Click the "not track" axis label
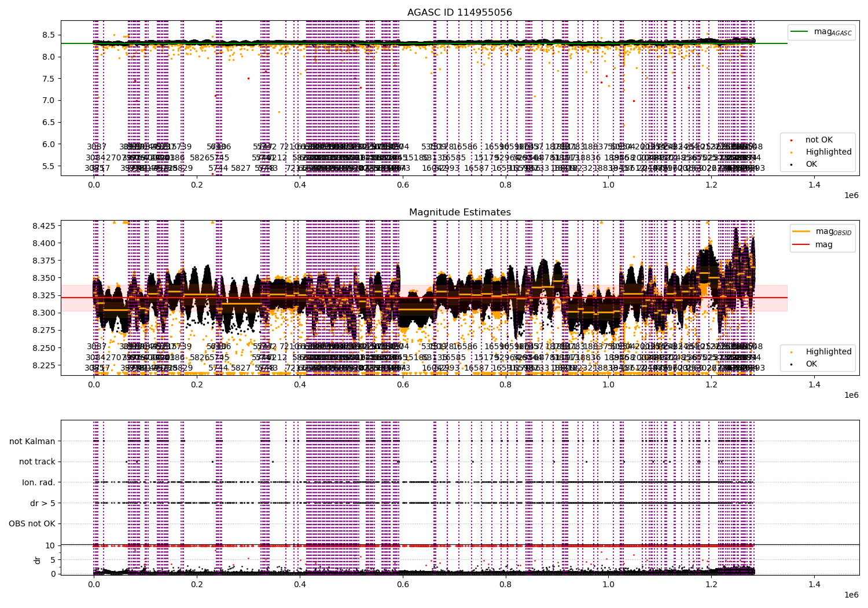 click(x=37, y=462)
